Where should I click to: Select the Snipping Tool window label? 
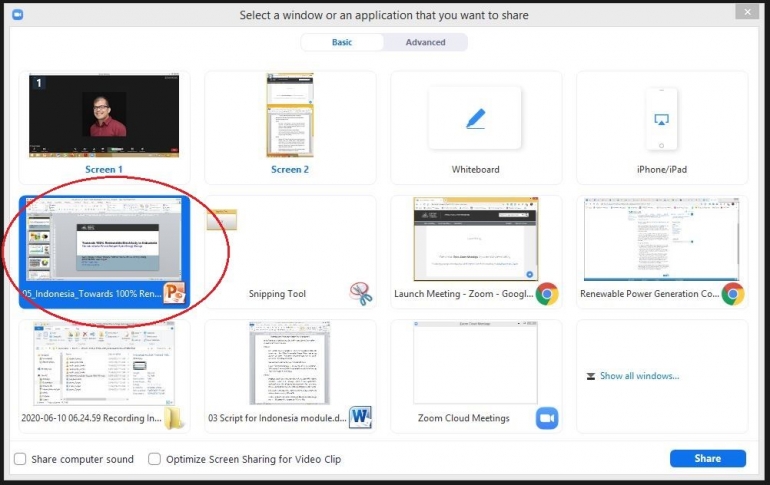click(x=277, y=294)
